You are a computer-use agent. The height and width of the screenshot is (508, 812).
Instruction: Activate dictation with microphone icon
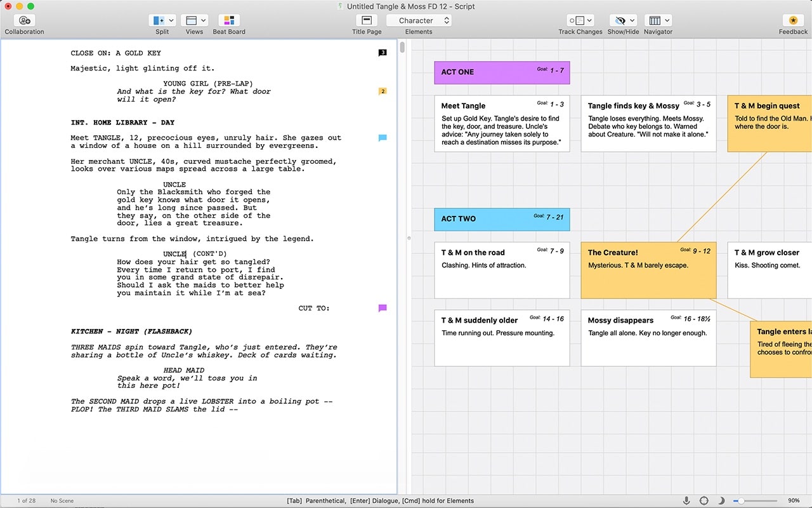tap(686, 500)
